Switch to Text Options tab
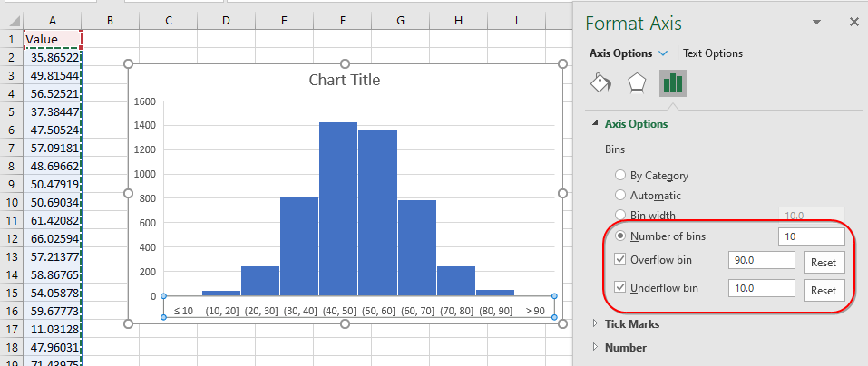The height and width of the screenshot is (366, 868). point(713,53)
